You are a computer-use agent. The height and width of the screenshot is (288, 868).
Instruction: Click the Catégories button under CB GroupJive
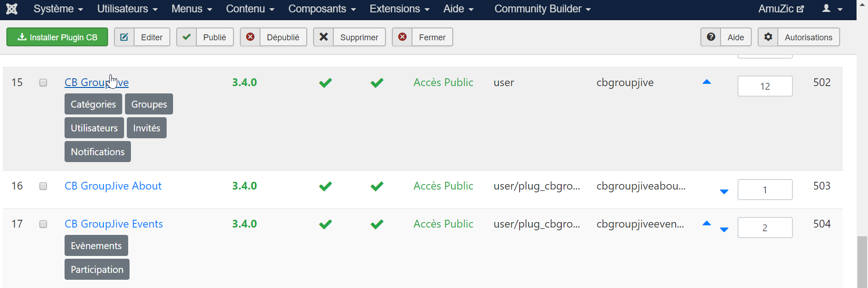tap(93, 104)
